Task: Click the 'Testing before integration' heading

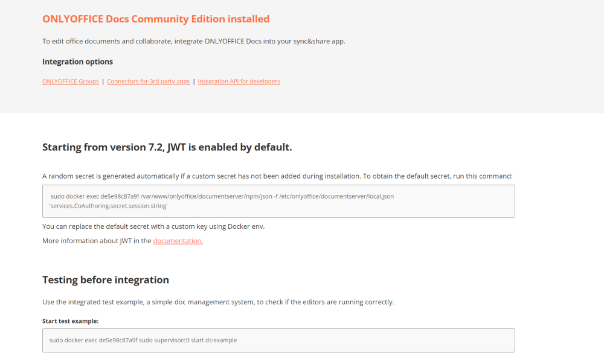Action: pos(106,279)
